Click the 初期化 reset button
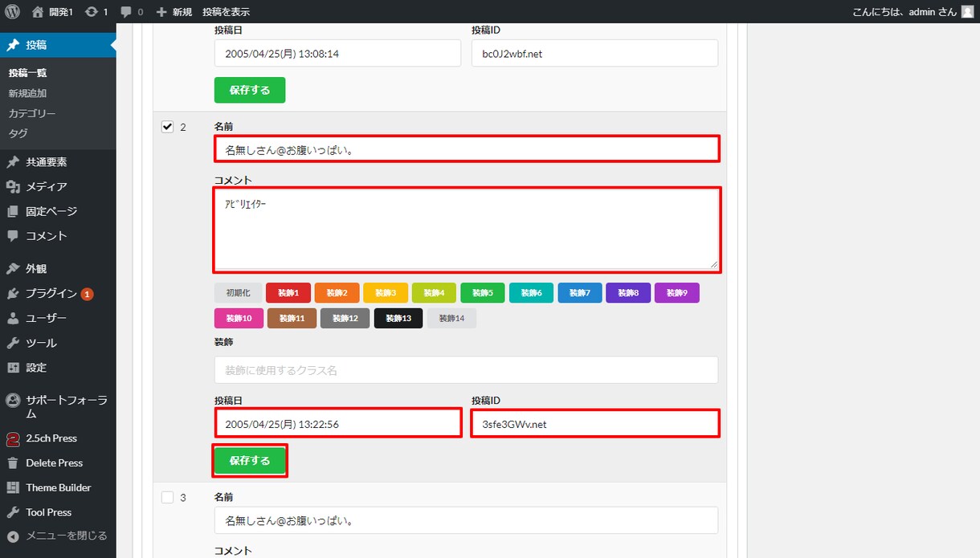980x558 pixels. (x=238, y=293)
